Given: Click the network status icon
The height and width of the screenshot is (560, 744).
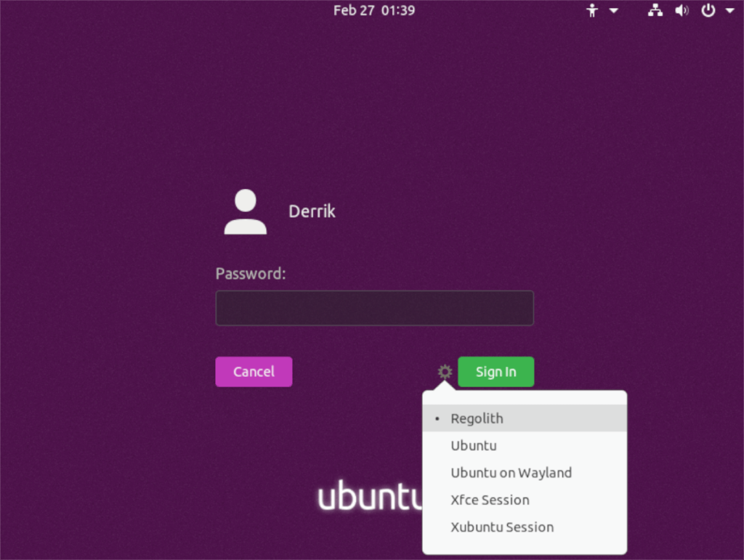Looking at the screenshot, I should tap(655, 10).
